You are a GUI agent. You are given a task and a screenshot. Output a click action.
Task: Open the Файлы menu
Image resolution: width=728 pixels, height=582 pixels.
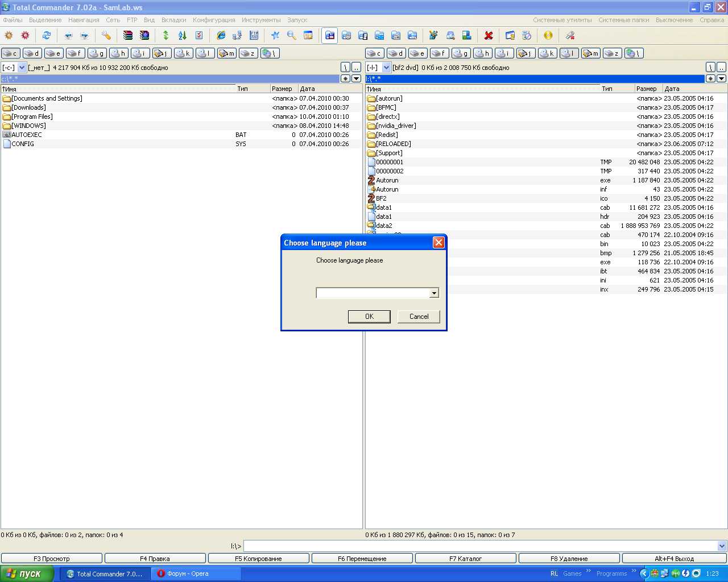(13, 20)
